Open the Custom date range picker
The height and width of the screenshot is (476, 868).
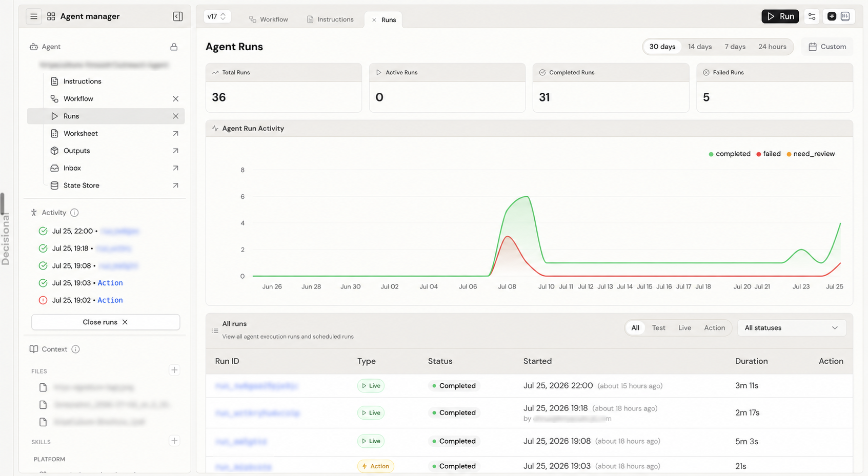(827, 47)
